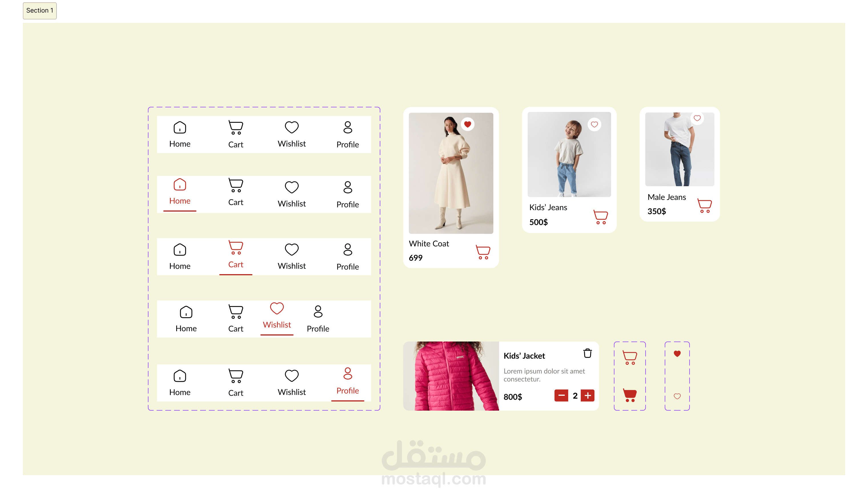Click the Section 1 label
The width and height of the screenshot is (868, 498).
tap(40, 11)
